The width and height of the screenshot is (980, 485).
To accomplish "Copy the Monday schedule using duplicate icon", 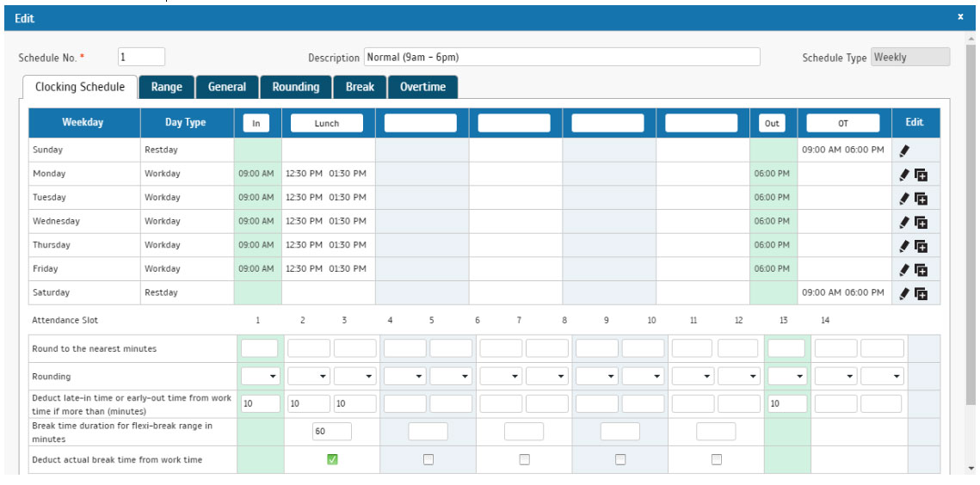I will [x=921, y=175].
